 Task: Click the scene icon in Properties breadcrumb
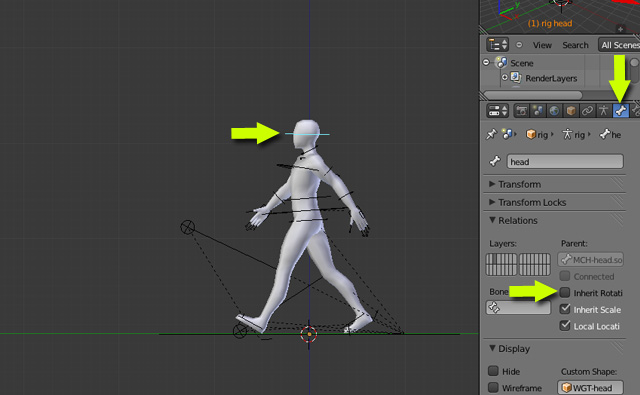pyautogui.click(x=507, y=134)
